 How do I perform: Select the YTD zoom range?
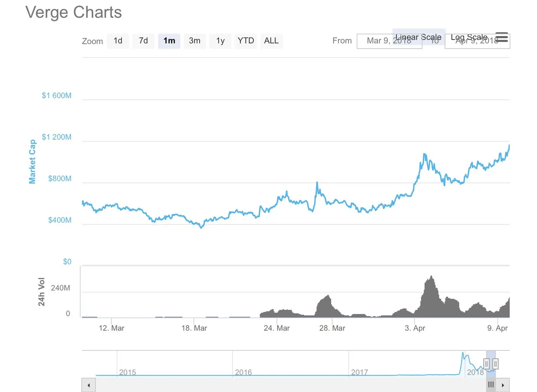pyautogui.click(x=246, y=41)
